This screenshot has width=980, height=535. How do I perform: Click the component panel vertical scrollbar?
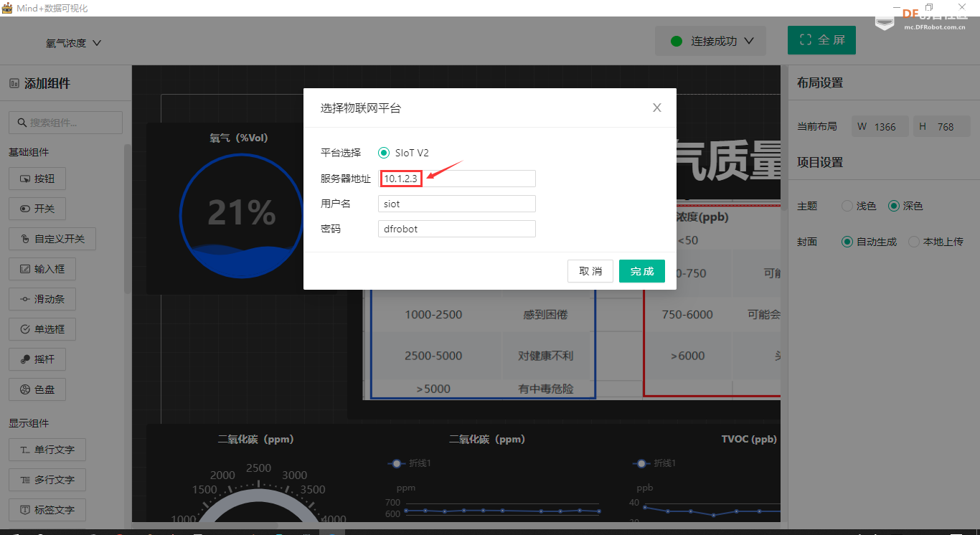pyautogui.click(x=128, y=219)
